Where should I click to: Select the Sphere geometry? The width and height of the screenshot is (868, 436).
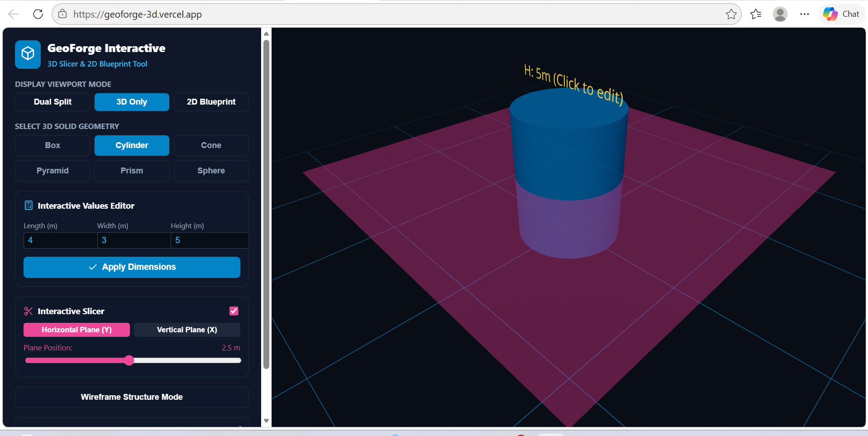211,171
